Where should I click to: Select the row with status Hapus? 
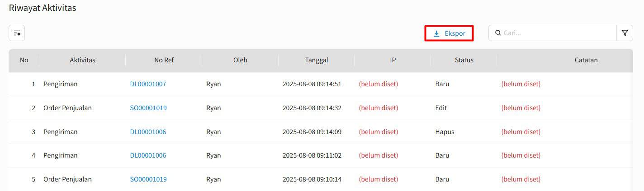coord(321,132)
